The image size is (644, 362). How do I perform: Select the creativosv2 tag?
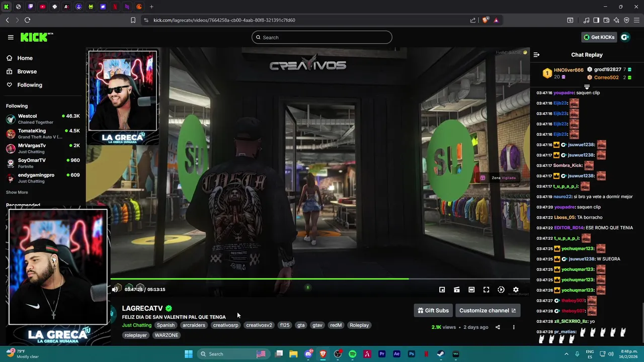(259, 325)
